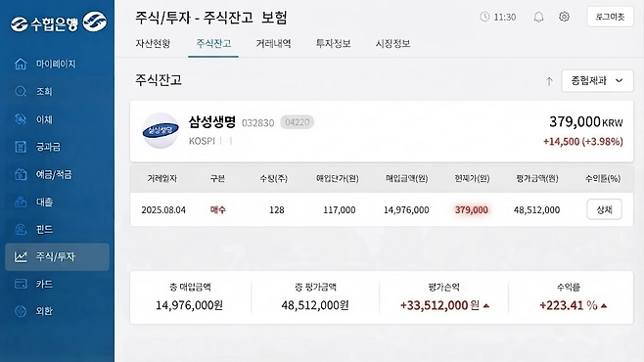
Task: Open the 시장정보 tab
Action: 393,43
